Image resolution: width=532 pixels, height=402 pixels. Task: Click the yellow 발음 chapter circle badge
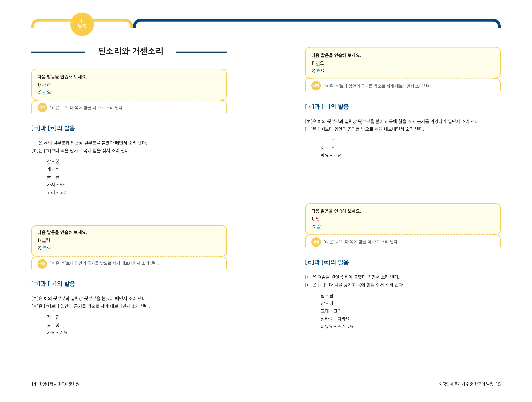(x=82, y=24)
